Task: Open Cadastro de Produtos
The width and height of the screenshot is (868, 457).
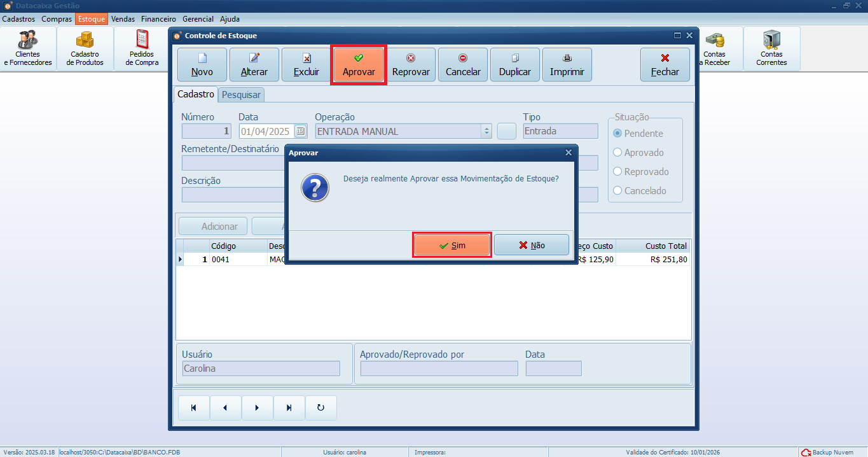Action: point(85,49)
